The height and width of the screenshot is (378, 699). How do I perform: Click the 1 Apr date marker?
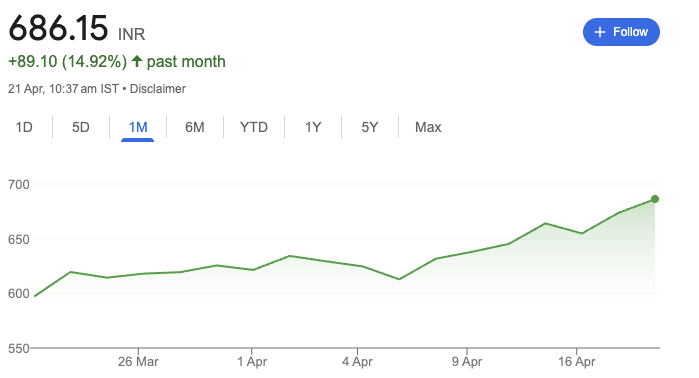[252, 362]
